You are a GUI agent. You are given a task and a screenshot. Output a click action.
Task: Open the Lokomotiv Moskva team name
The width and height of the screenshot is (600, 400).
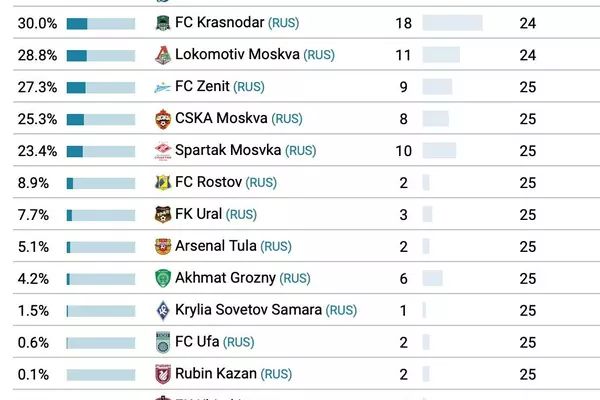237,55
